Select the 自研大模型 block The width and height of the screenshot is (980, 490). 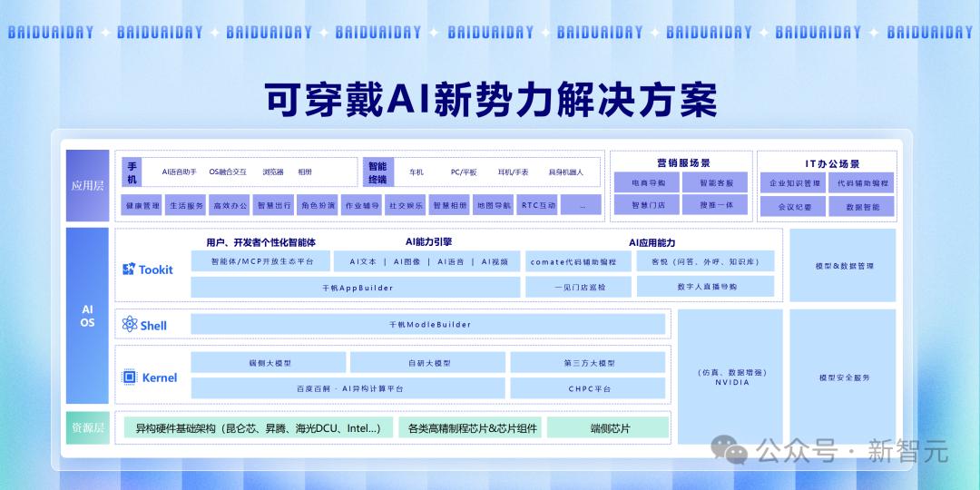pos(429,363)
